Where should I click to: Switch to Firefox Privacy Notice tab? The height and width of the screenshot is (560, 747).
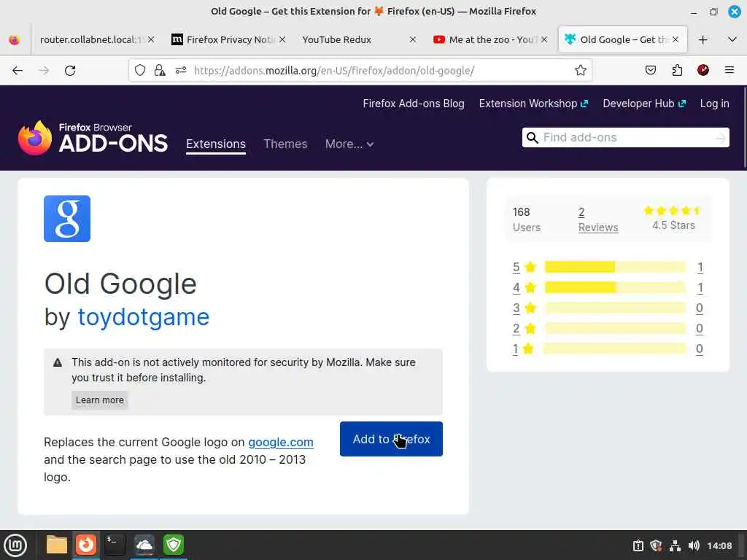[x=228, y=39]
